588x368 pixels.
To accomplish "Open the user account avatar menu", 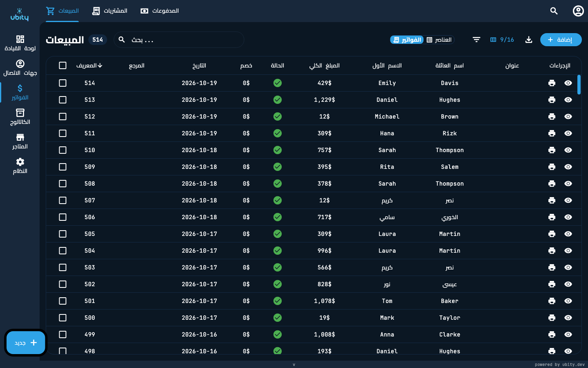I will click(x=578, y=11).
